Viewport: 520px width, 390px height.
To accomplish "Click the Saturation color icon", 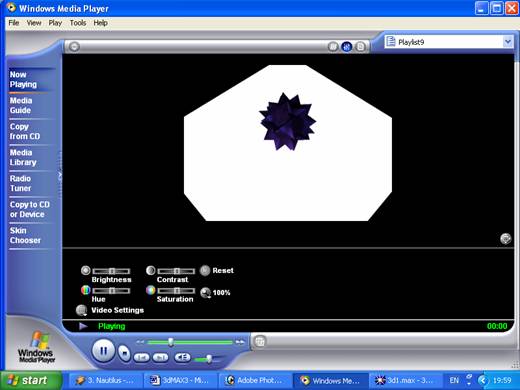I will click(151, 290).
